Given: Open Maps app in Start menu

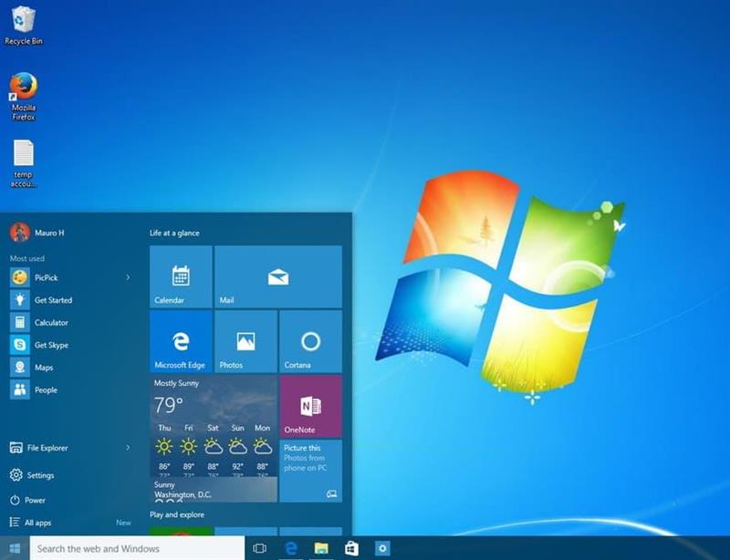Looking at the screenshot, I should click(44, 368).
